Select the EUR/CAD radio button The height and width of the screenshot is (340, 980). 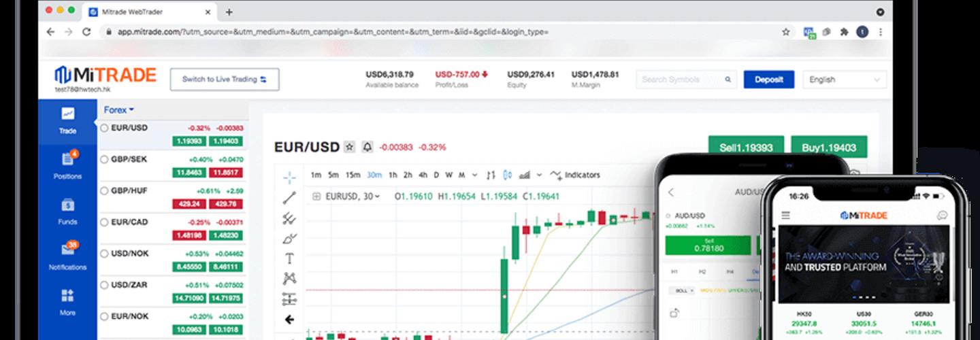104,222
